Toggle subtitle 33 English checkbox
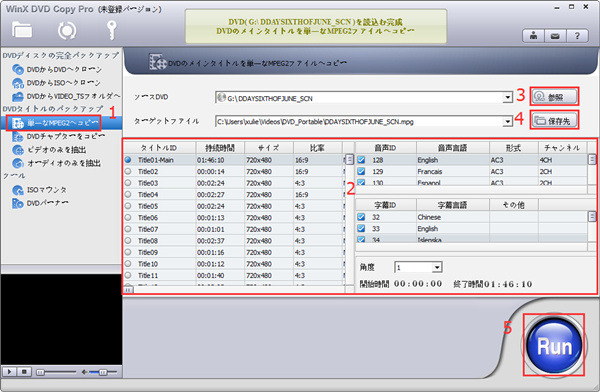This screenshot has width=600, height=392. pyautogui.click(x=361, y=229)
